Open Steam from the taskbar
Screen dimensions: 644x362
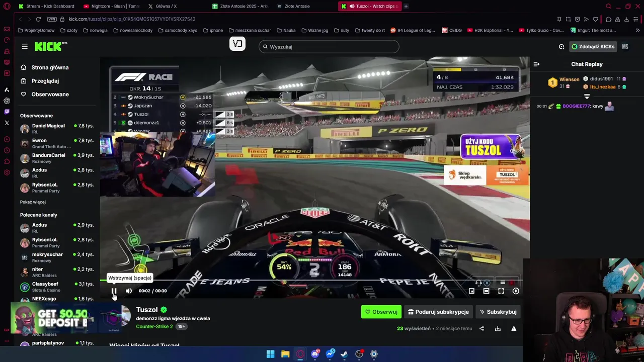point(344,354)
